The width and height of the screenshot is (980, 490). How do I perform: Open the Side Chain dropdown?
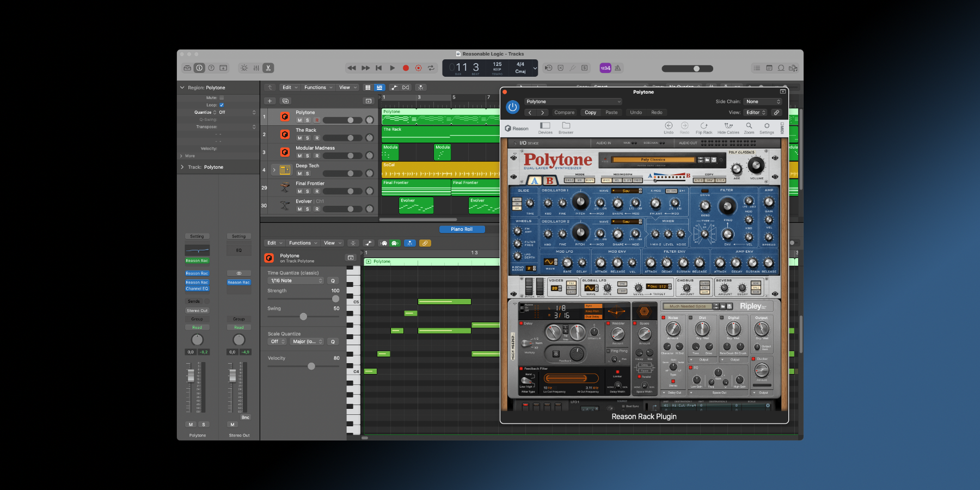762,102
